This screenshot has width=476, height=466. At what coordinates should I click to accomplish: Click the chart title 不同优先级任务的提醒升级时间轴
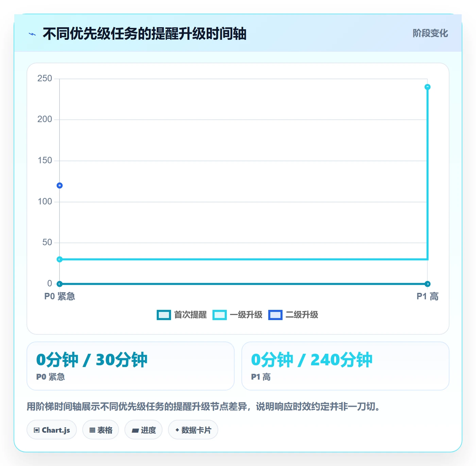click(x=144, y=34)
